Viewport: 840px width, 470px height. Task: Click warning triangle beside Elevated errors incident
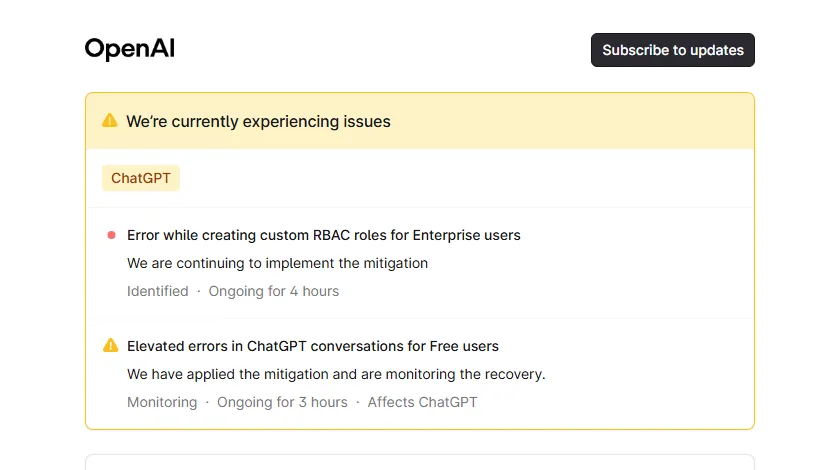pos(110,346)
